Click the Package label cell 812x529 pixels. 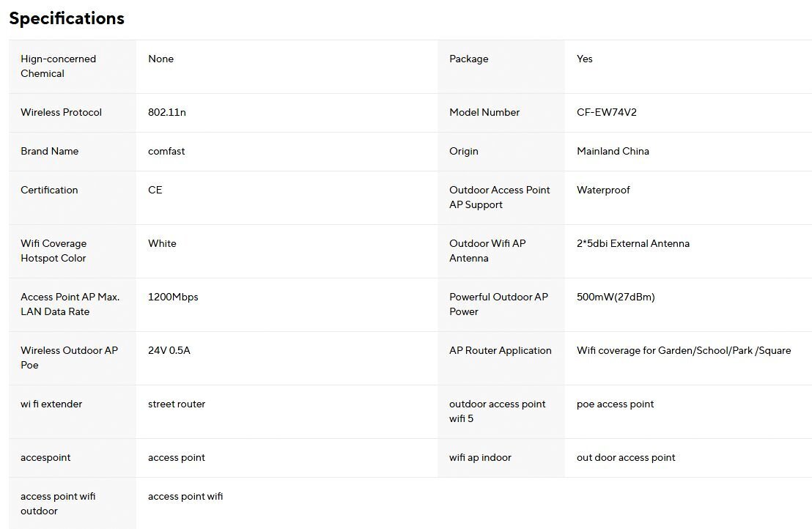click(x=468, y=59)
